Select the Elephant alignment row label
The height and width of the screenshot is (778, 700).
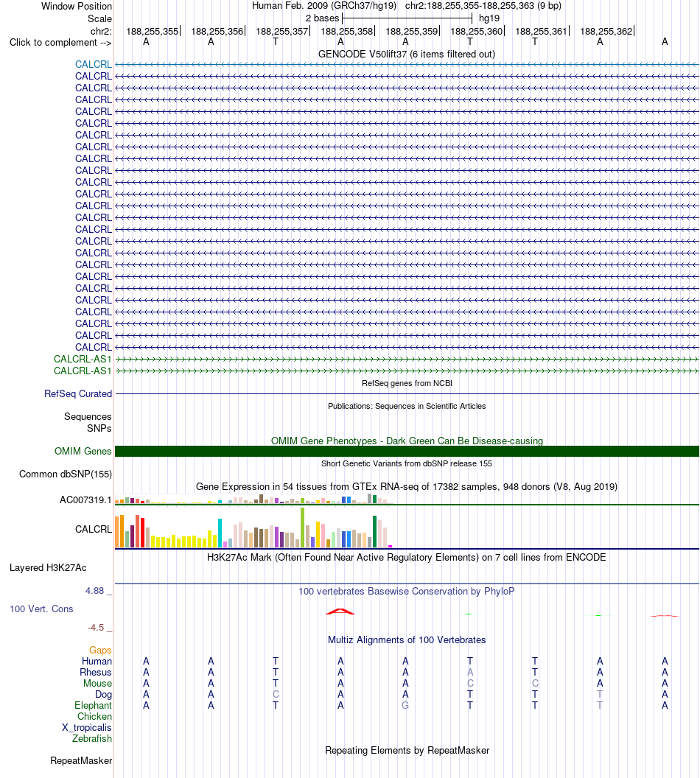pyautogui.click(x=94, y=706)
